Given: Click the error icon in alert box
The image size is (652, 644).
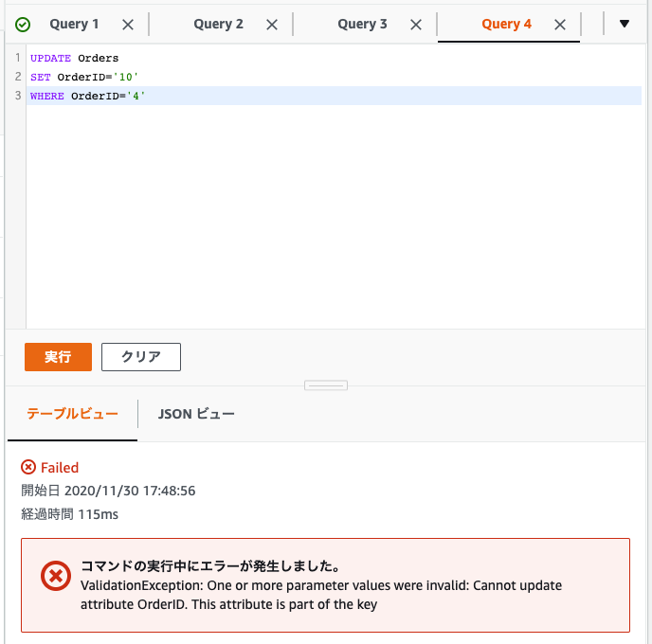Looking at the screenshot, I should [x=55, y=576].
